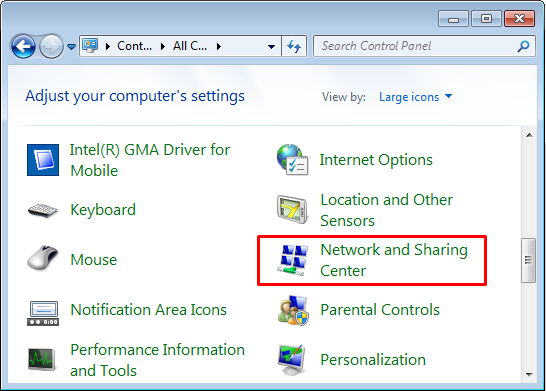
Task: Click the scrollbar up arrow
Action: (x=529, y=135)
